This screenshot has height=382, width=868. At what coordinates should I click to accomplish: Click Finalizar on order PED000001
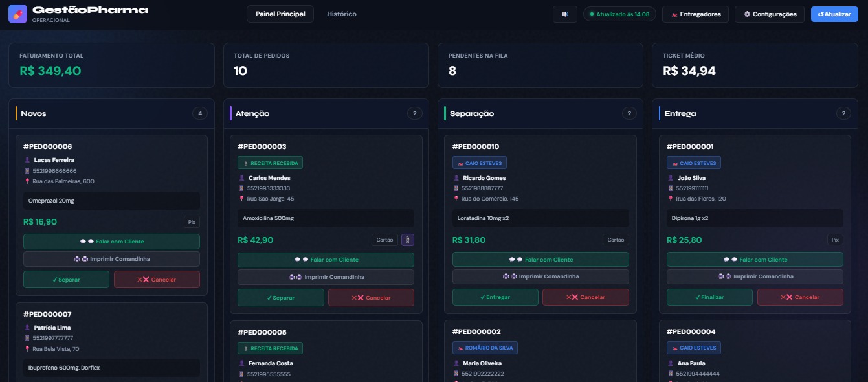709,297
